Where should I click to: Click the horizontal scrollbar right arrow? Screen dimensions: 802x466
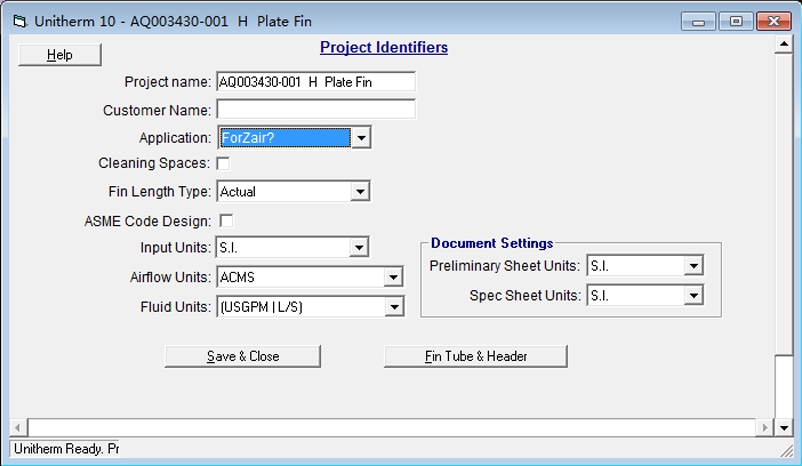(x=765, y=427)
